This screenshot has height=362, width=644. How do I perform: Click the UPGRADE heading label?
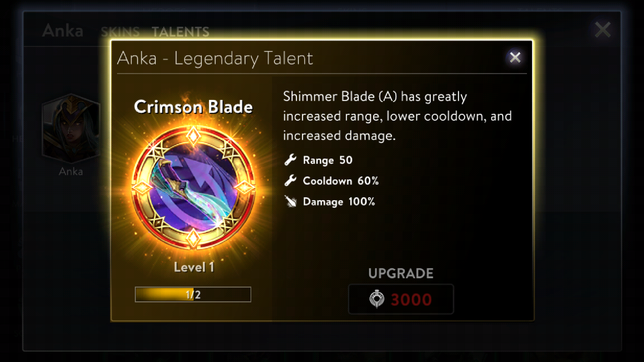pyautogui.click(x=401, y=274)
